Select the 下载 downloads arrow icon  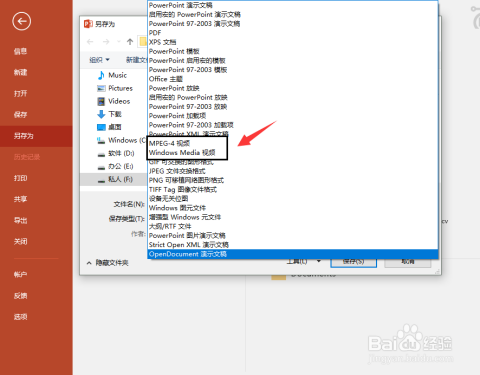(101, 114)
